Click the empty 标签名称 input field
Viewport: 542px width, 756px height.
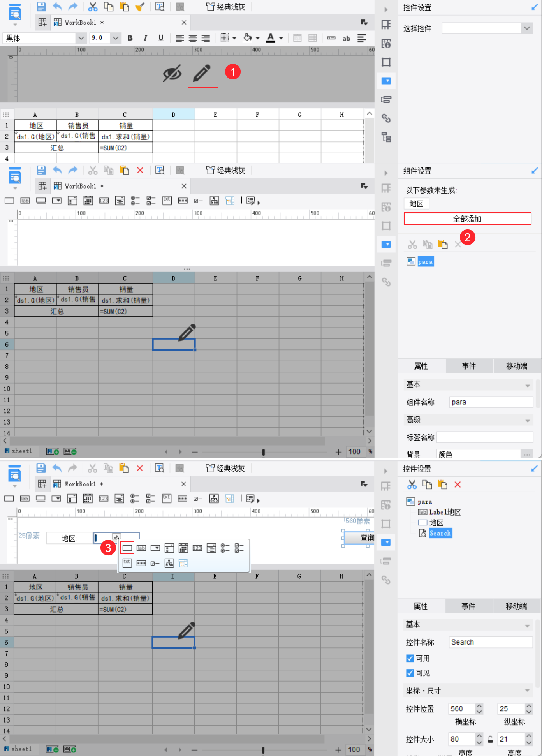[x=485, y=437]
